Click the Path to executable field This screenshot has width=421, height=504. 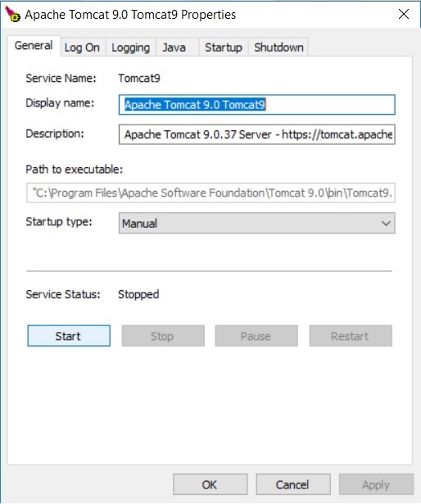[210, 193]
